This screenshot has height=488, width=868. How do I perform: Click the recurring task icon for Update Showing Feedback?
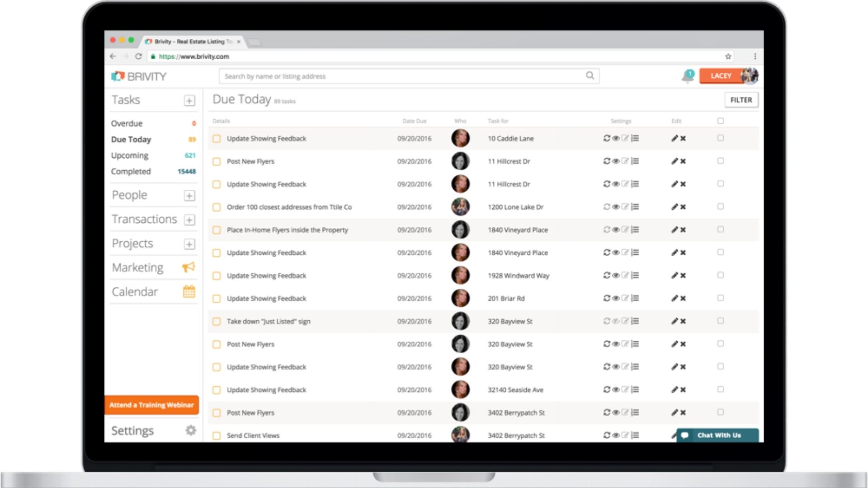[606, 138]
